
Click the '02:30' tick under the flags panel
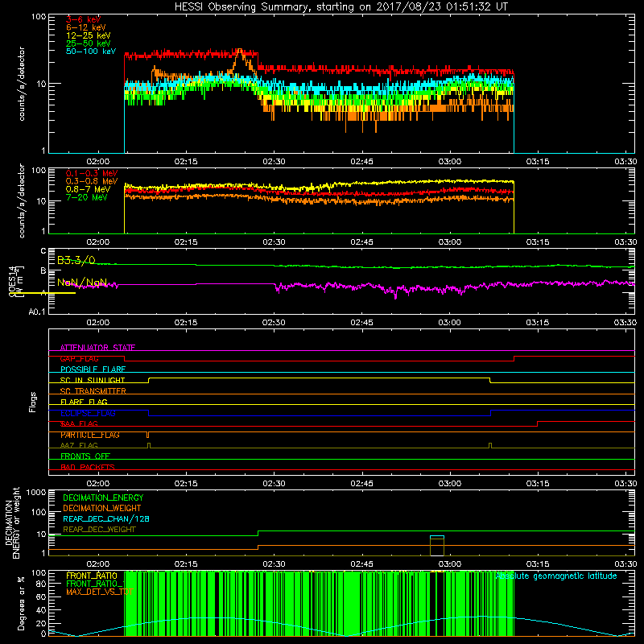click(x=274, y=484)
